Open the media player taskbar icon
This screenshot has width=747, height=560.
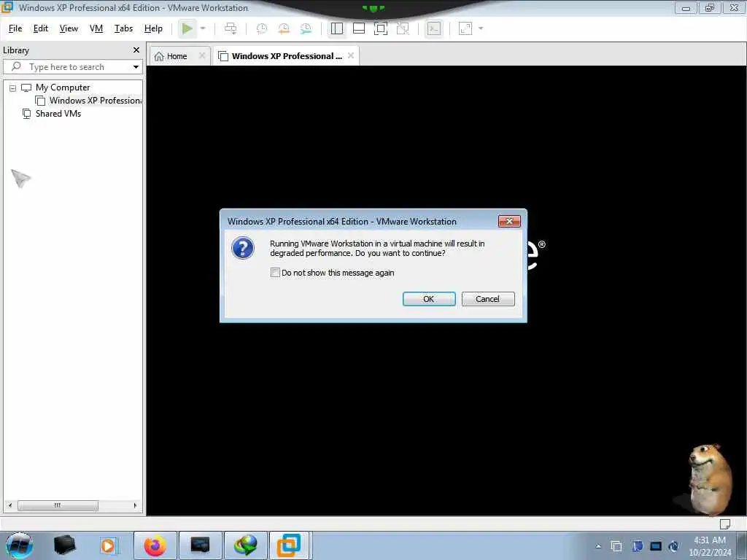tap(108, 545)
